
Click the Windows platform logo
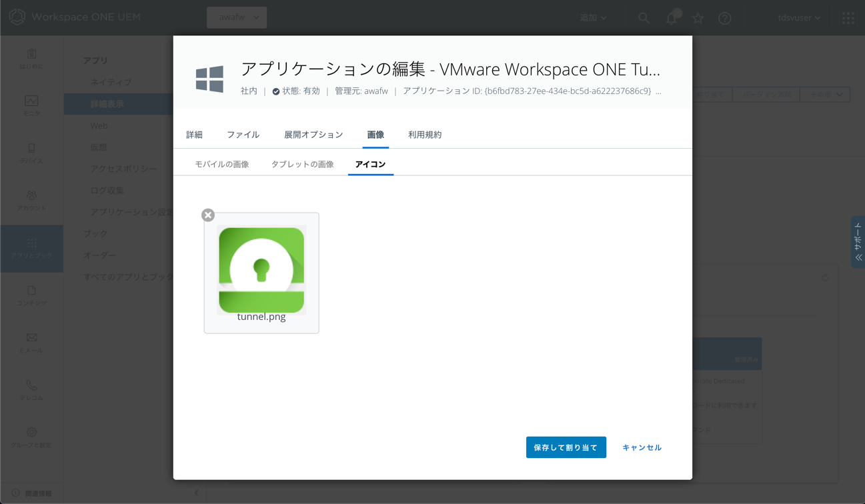click(209, 79)
